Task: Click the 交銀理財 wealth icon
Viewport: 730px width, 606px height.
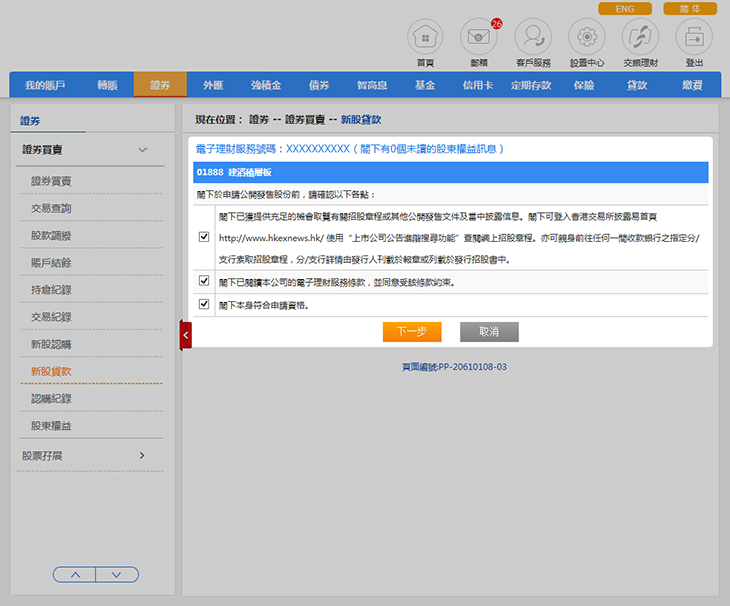Action: (x=640, y=37)
